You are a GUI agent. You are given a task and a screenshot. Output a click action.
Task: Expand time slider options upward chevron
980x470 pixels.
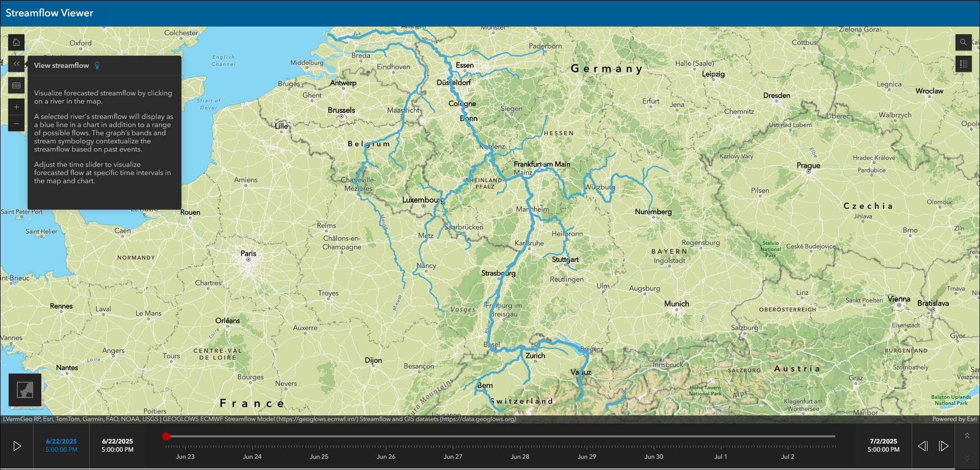click(x=967, y=436)
